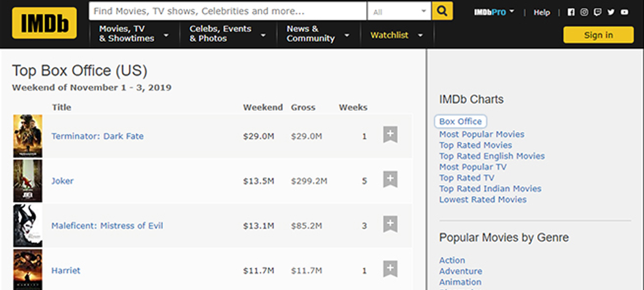Click Maleficent weekend value $13.1M
The image size is (644, 290).
click(x=259, y=226)
